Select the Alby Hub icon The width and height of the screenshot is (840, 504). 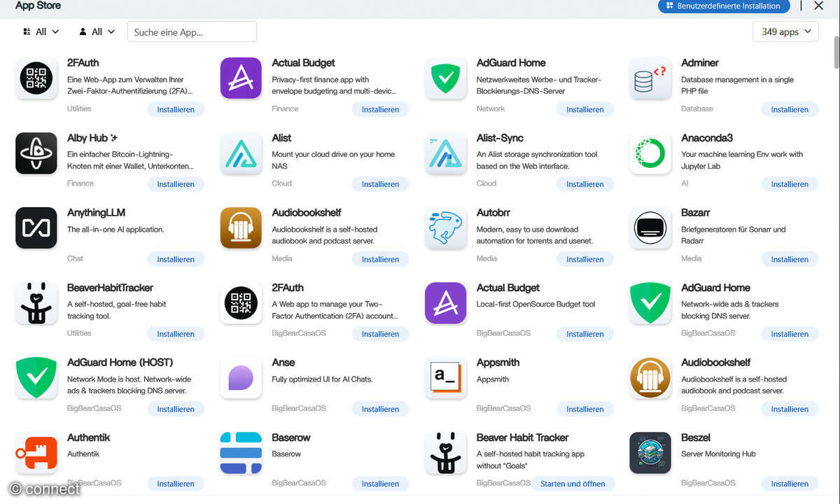point(36,153)
